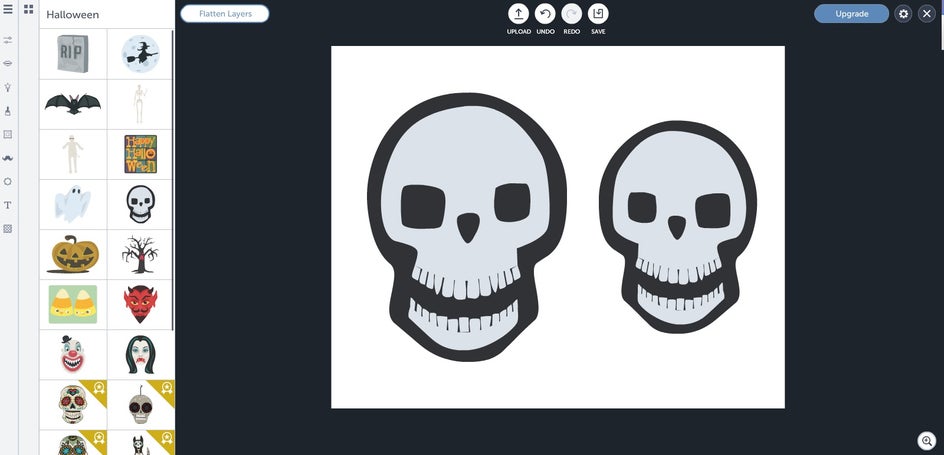This screenshot has height=455, width=944.
Task: Add the candy corn sticker
Action: (x=73, y=304)
